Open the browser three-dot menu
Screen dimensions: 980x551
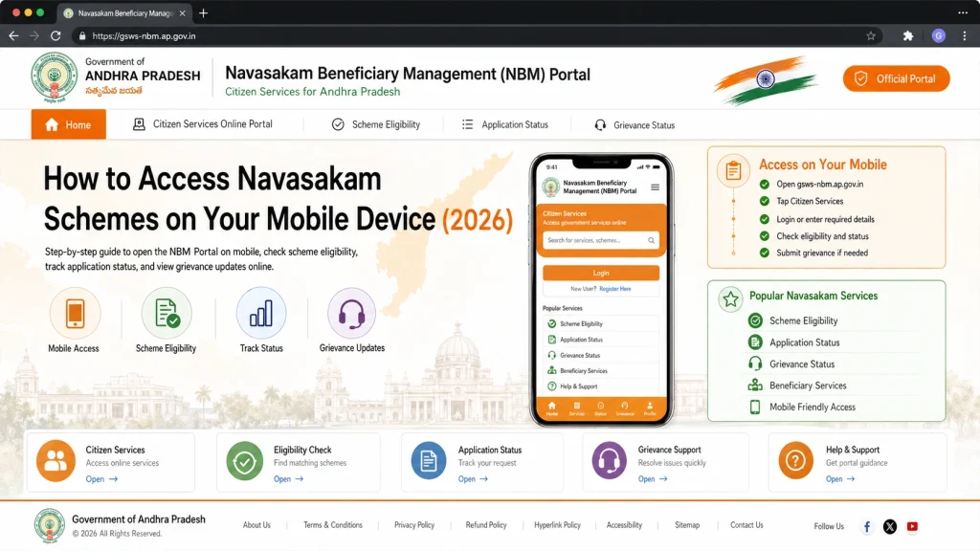[965, 35]
